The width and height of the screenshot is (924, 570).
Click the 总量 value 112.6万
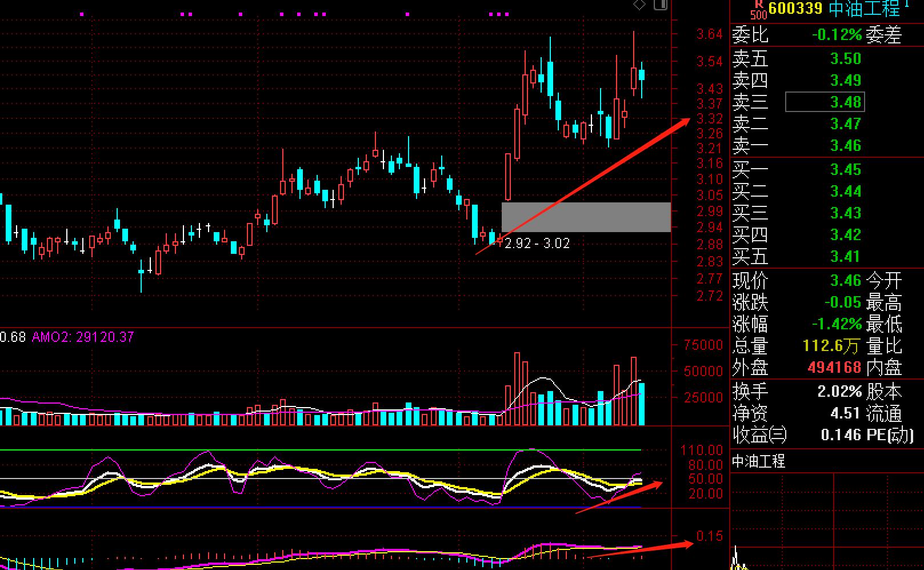831,346
